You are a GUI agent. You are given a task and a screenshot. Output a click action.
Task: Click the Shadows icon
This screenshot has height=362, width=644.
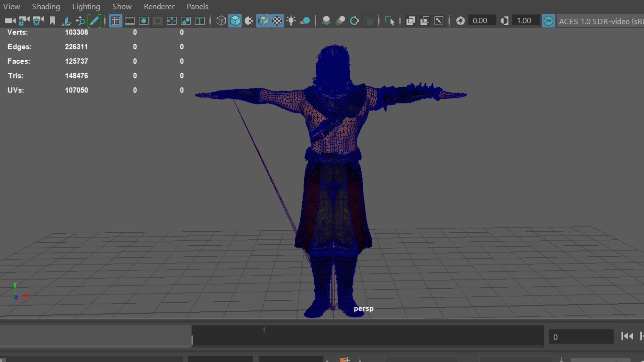pos(305,21)
